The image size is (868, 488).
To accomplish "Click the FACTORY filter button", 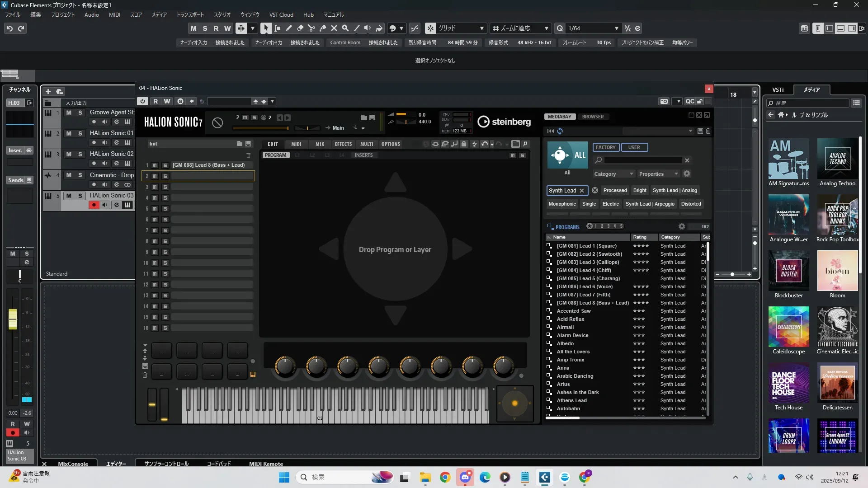I will 605,147.
